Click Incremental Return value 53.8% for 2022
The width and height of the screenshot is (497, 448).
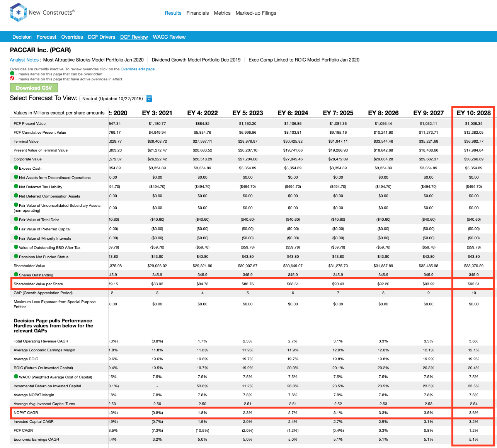tap(203, 386)
